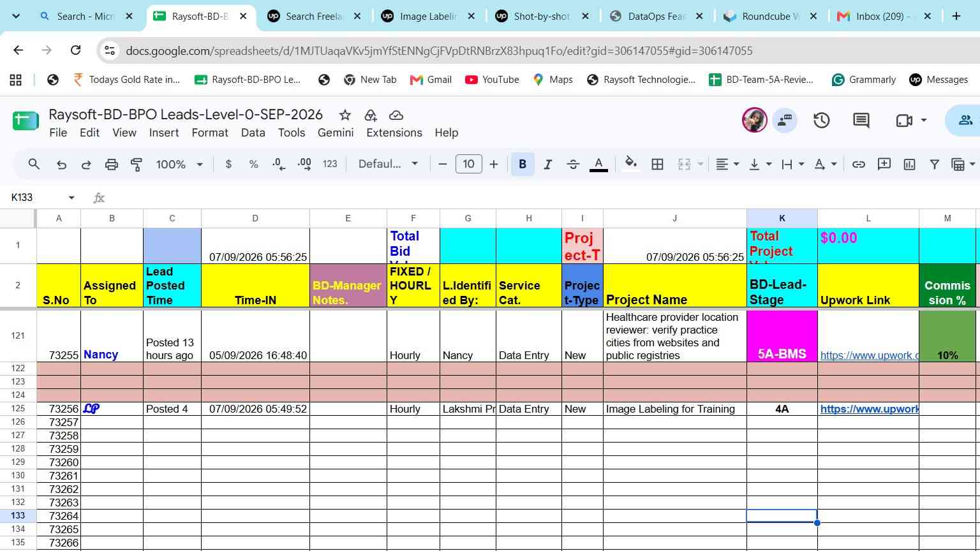Expand the 100% zoom dropdown
Image resolution: width=980 pixels, height=551 pixels.
pyautogui.click(x=179, y=165)
